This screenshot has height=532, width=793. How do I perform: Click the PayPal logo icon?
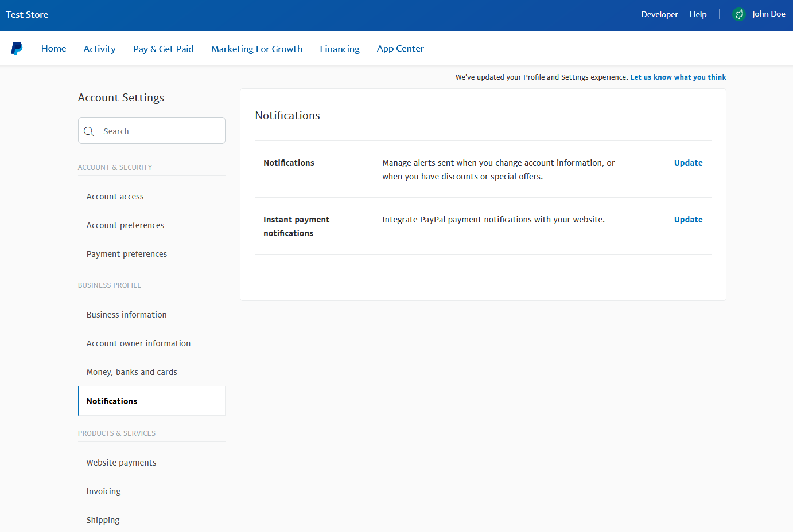pos(17,49)
